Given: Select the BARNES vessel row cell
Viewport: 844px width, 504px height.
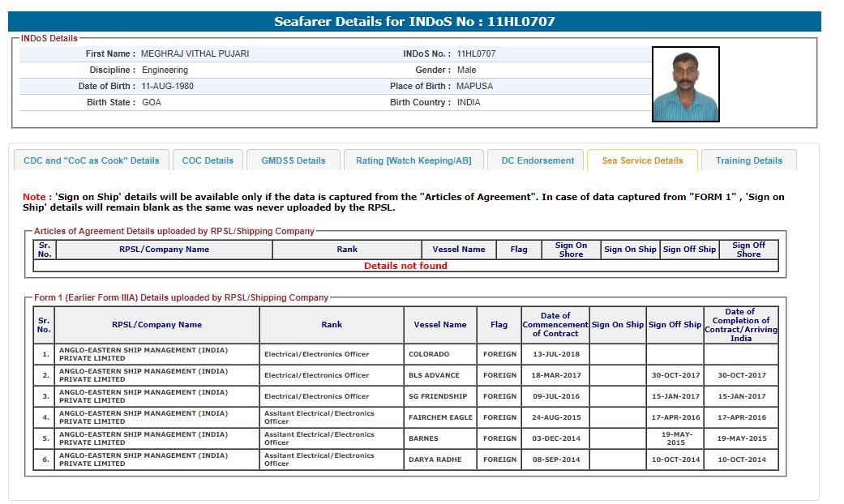Looking at the screenshot, I should [423, 438].
